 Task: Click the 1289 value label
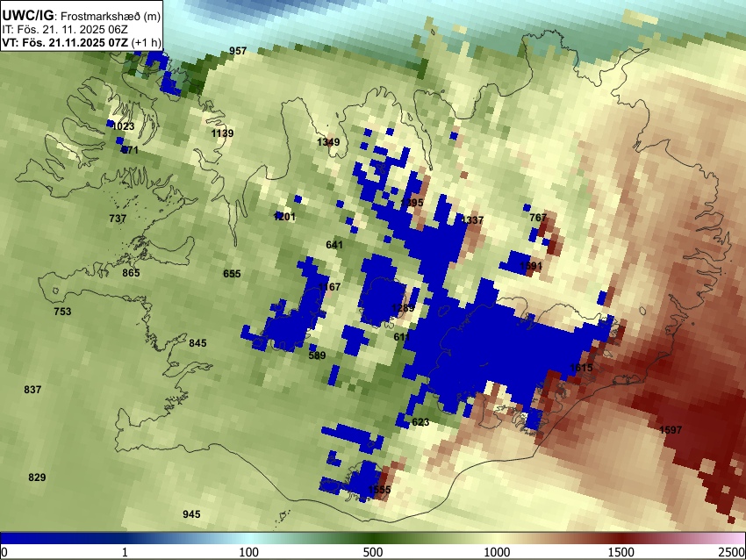point(403,308)
